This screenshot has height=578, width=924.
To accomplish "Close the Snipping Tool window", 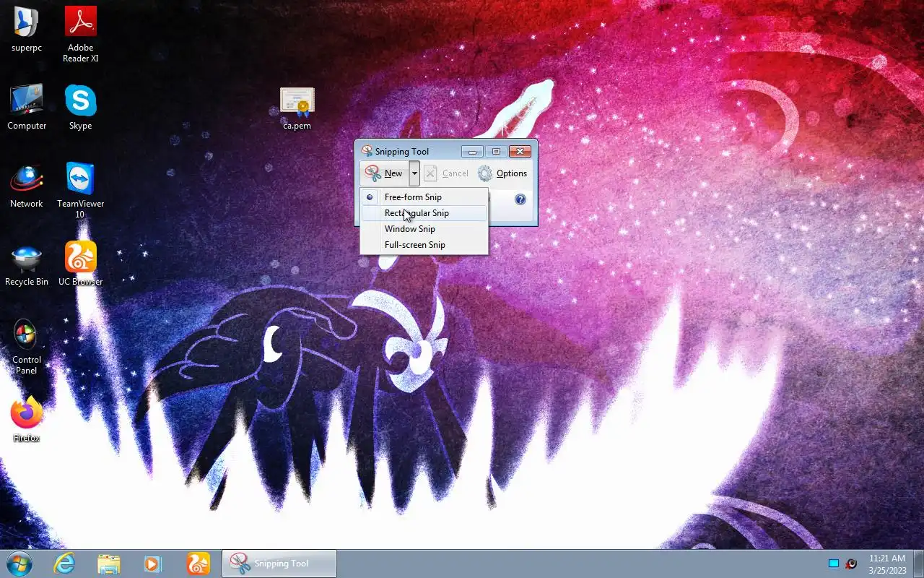I will click(520, 151).
